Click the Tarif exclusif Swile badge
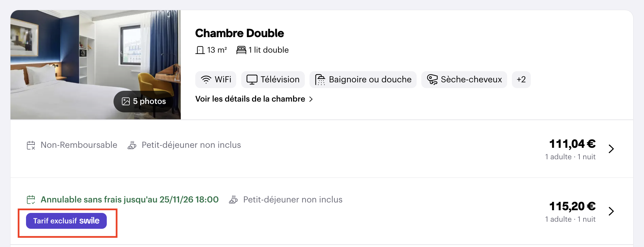The height and width of the screenshot is (247, 644). (x=66, y=221)
